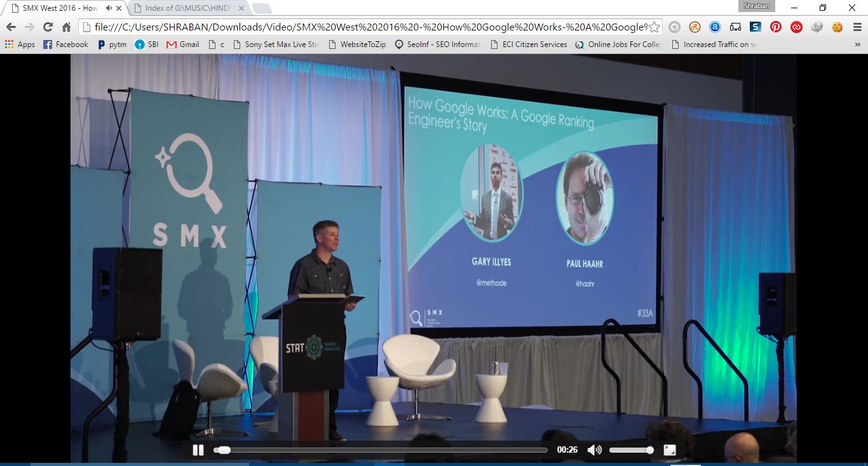Click the cookie-shaped extension icon
This screenshot has width=868, height=466.
[836, 28]
